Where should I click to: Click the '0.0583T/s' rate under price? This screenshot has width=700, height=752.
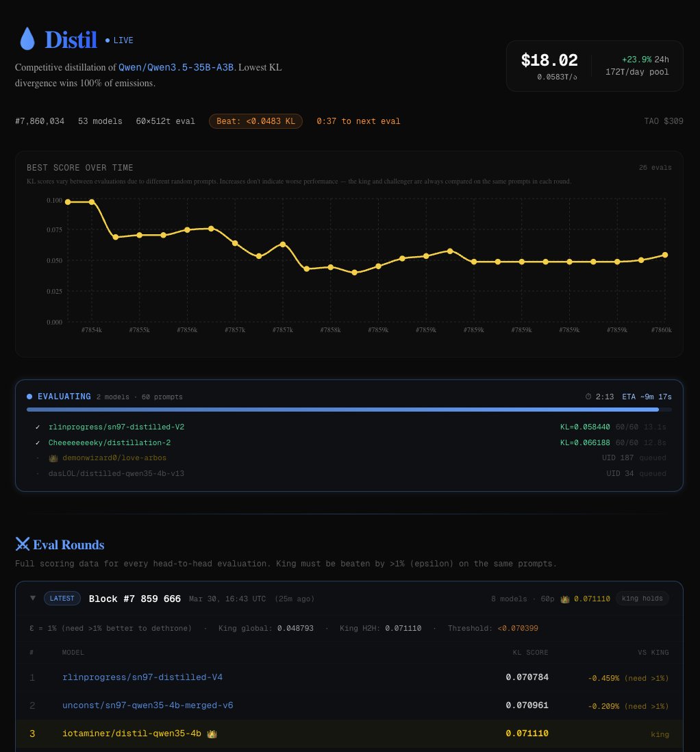[557, 77]
